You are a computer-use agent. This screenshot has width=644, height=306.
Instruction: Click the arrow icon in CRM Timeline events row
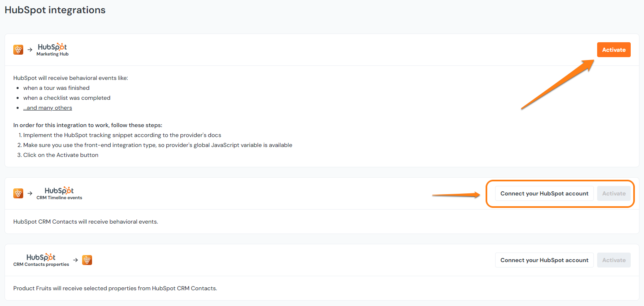point(29,193)
